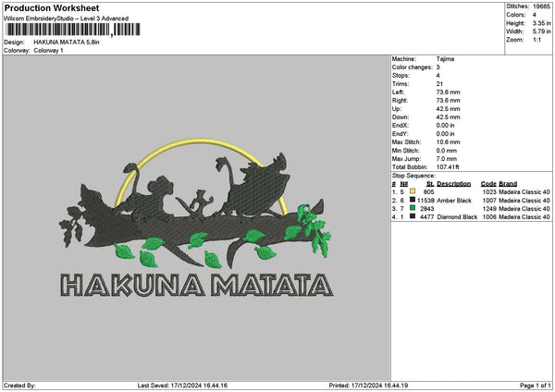Click the "Colorway 1" value

(x=48, y=51)
